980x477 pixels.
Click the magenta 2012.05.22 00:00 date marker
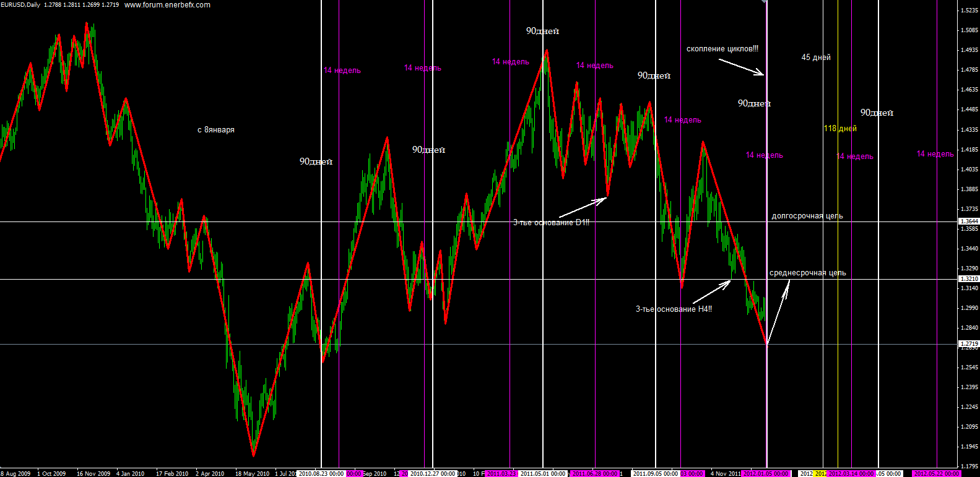(x=937, y=473)
